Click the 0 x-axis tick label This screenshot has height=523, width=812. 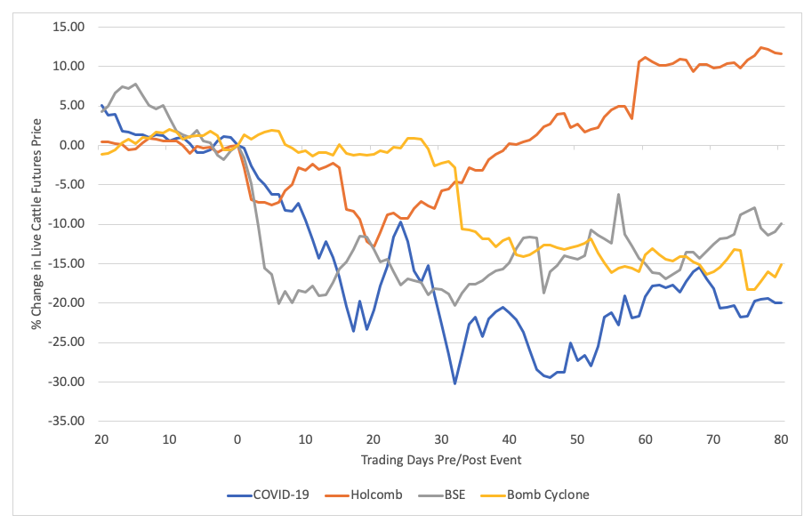pos(237,439)
